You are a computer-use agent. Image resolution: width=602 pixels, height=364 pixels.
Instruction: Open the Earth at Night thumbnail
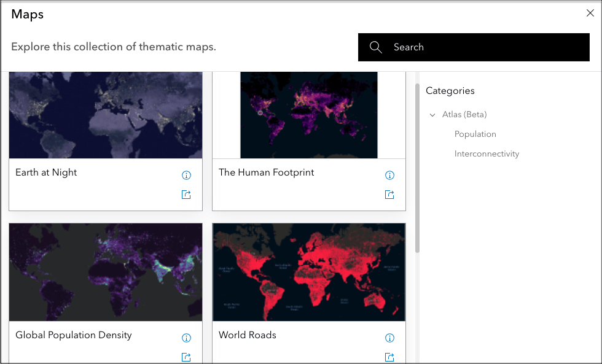click(x=106, y=115)
